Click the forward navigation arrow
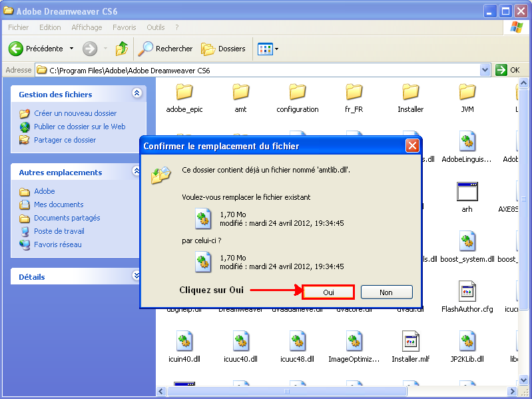 coord(90,49)
